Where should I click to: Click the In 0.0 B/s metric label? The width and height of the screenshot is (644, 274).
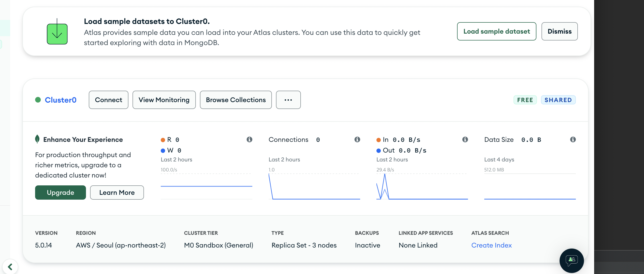[398, 140]
